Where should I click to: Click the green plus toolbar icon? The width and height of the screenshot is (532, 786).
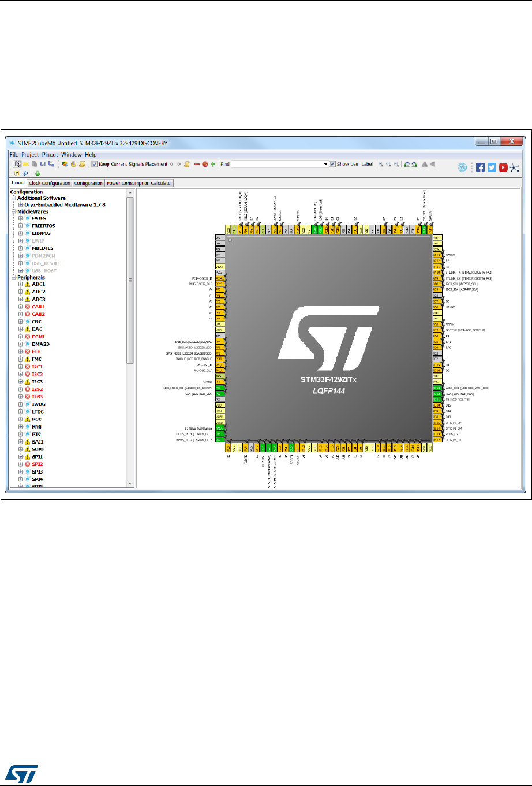(213, 165)
